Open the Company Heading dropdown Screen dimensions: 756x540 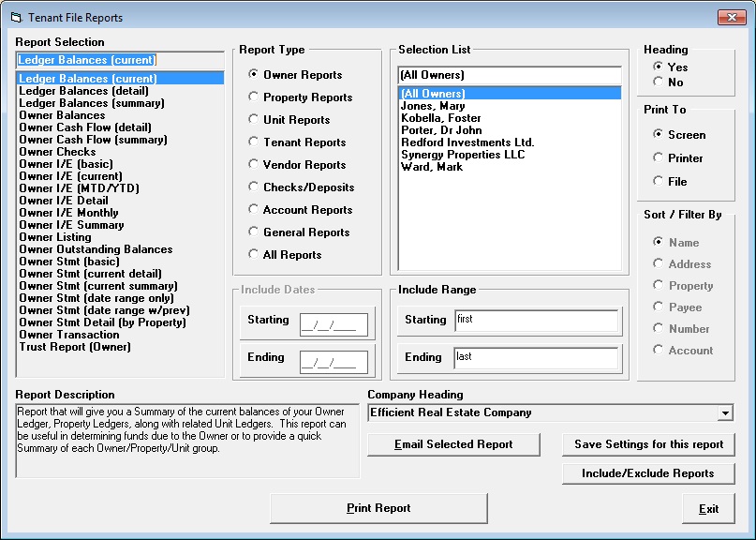tap(726, 413)
